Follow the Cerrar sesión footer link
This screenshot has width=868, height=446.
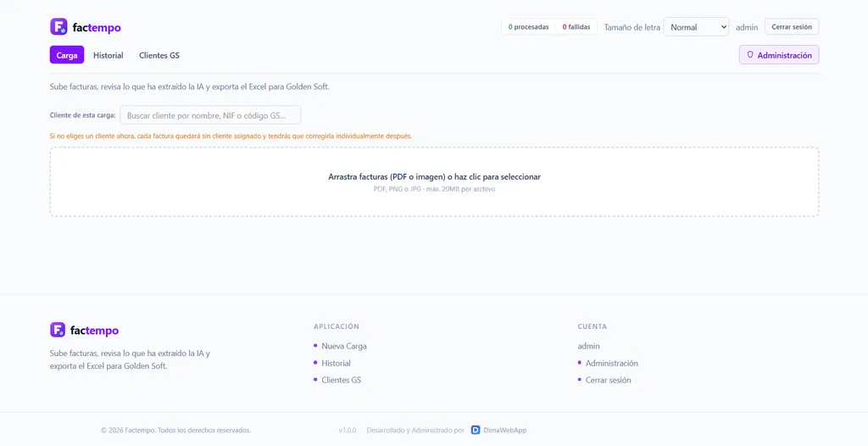click(608, 380)
